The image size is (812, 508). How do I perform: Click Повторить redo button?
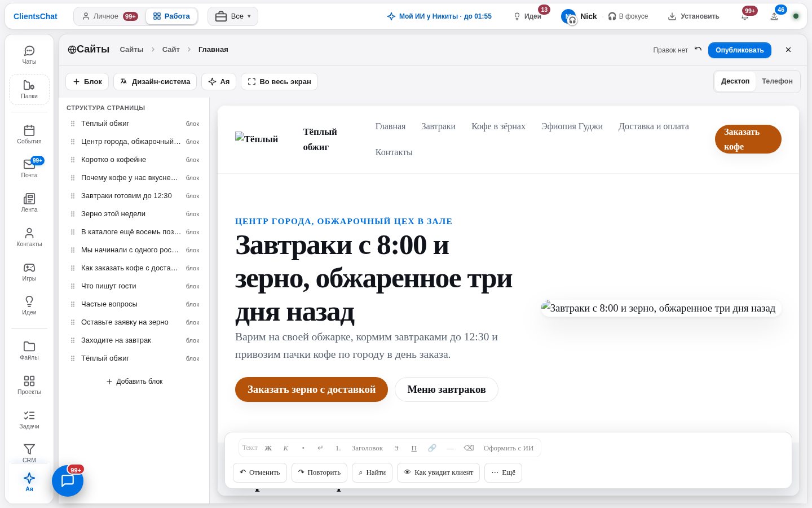pos(319,472)
